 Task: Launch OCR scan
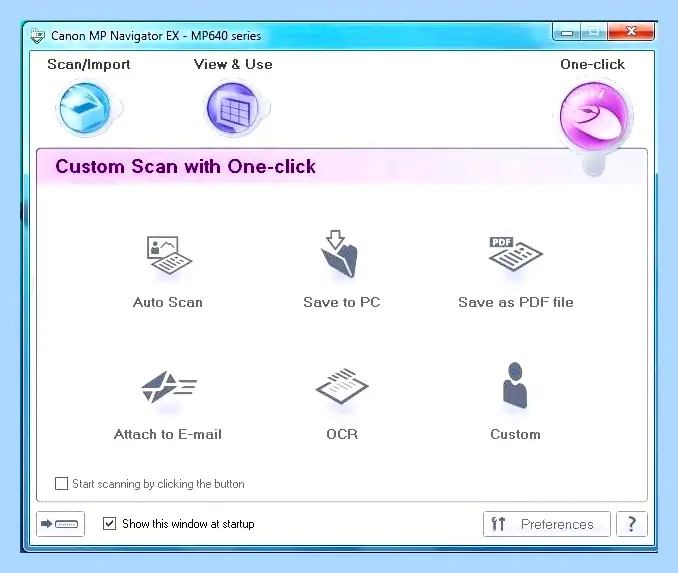point(342,404)
